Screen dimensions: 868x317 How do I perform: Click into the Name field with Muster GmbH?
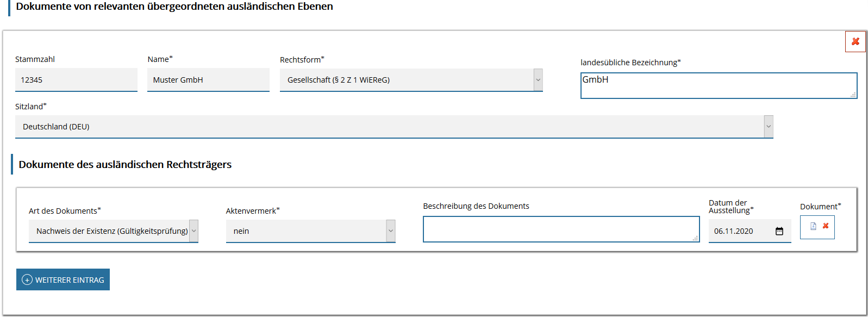[x=208, y=80]
